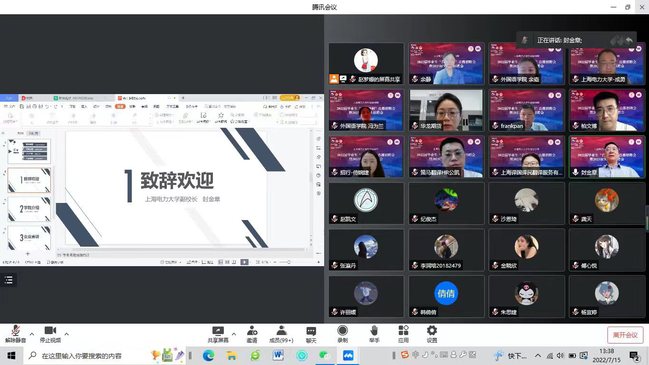Leave the meeting with the red button
This screenshot has width=649, height=365.
(625, 335)
